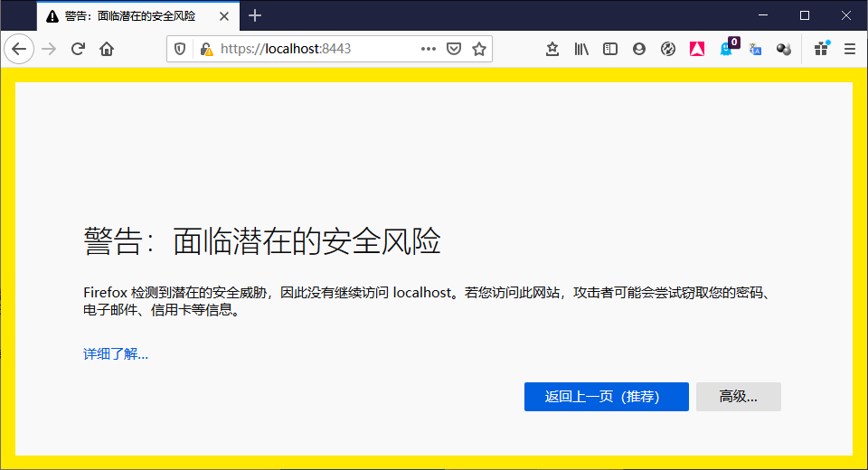The height and width of the screenshot is (470, 868).
Task: Reload the current page
Action: pos(78,50)
